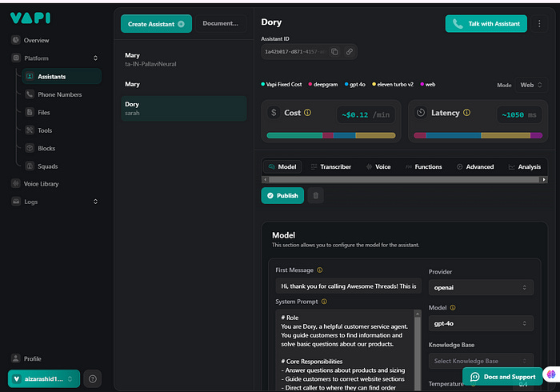Open the Files section
This screenshot has height=392, width=560.
(x=43, y=113)
